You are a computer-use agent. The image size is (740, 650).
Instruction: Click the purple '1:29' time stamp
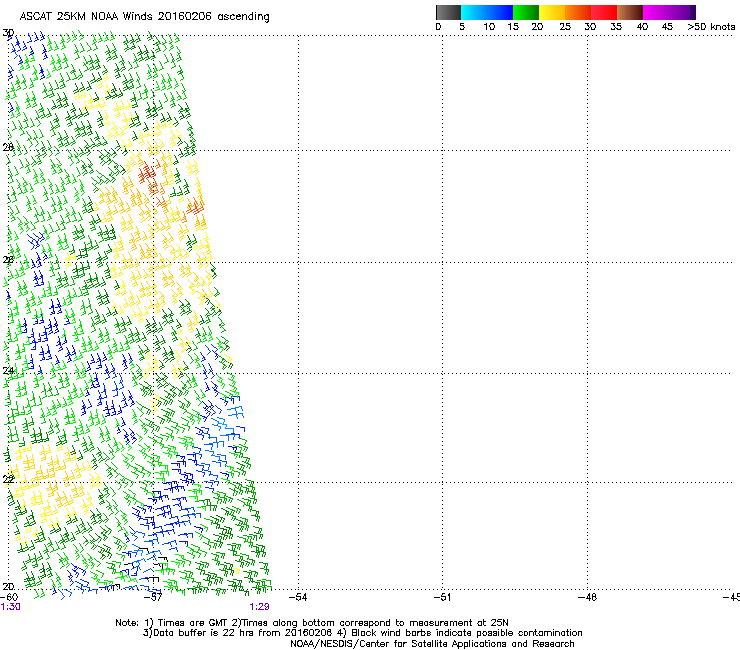[x=260, y=607]
